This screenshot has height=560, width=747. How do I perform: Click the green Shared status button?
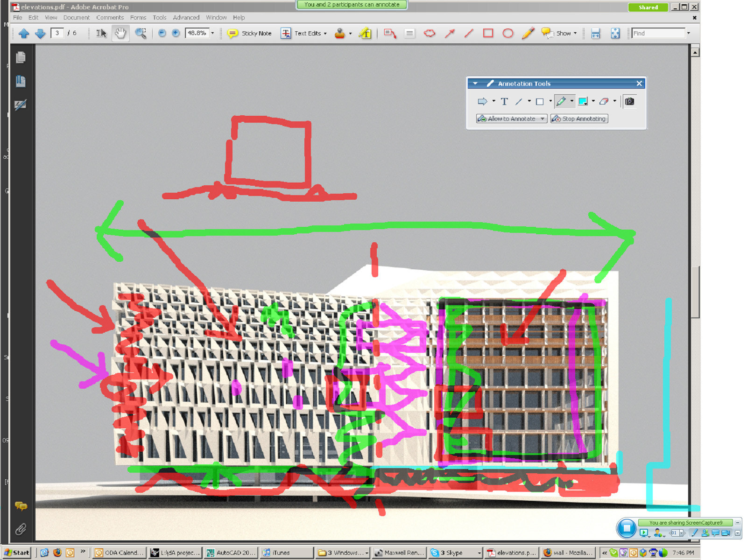(x=648, y=7)
